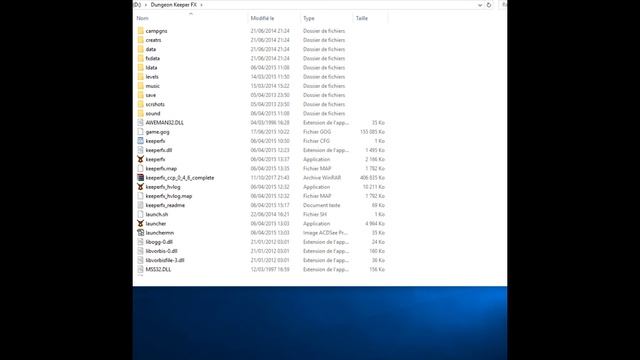Screen dimensions: 640x360
Task: Click the Document texte type cell
Action: (321, 205)
